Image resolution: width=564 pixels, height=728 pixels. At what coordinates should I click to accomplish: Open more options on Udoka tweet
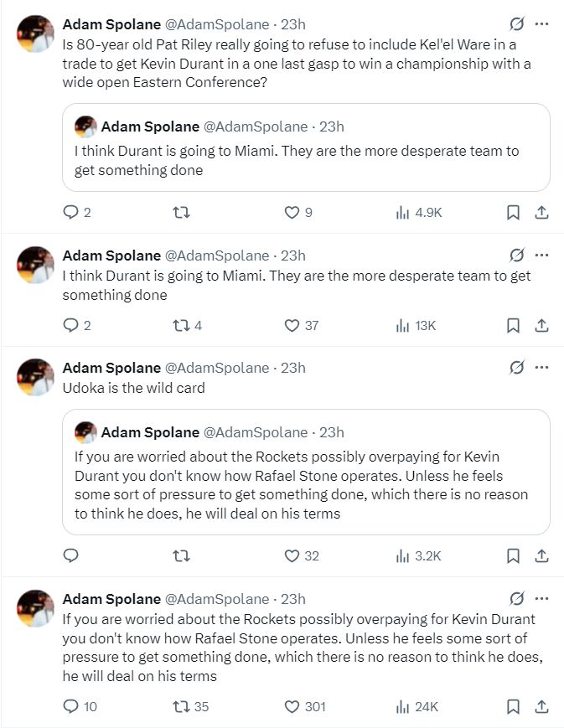tap(542, 368)
